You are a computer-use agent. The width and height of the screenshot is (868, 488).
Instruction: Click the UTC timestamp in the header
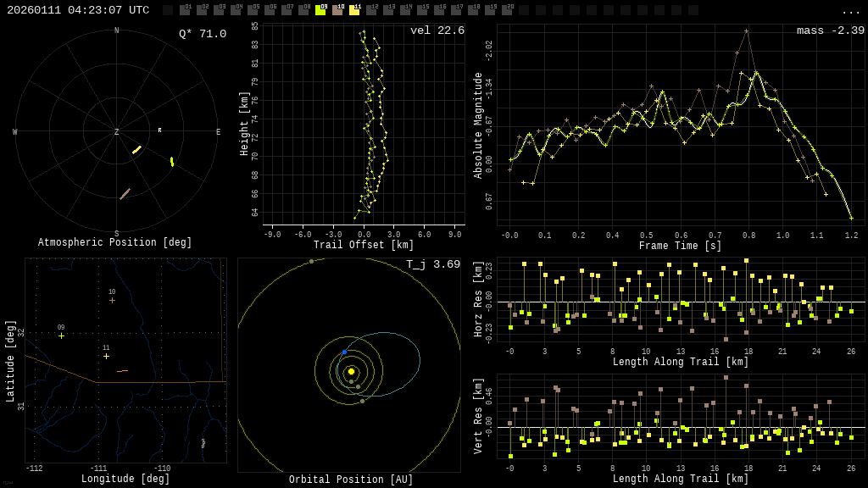(78, 10)
